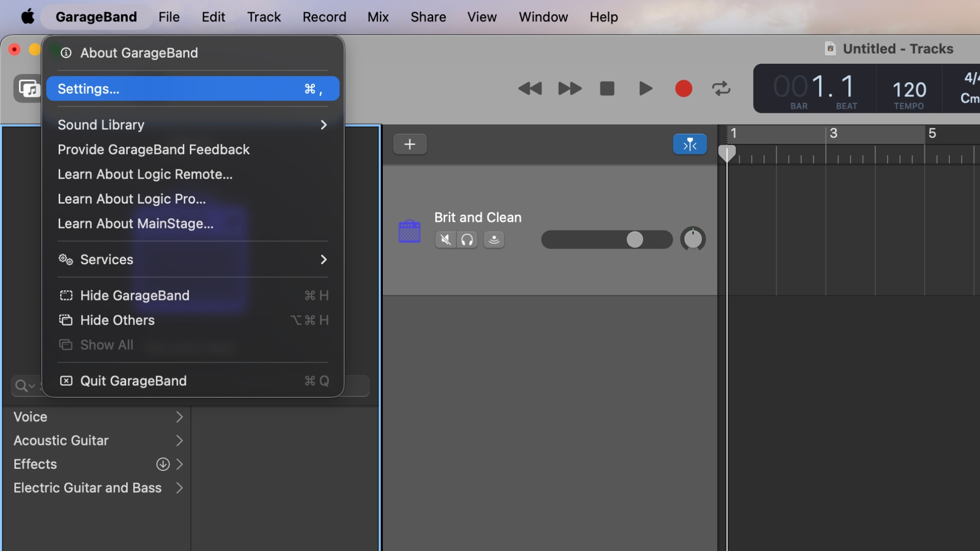Solo the Brit and Clean track with headphones

pos(467,240)
